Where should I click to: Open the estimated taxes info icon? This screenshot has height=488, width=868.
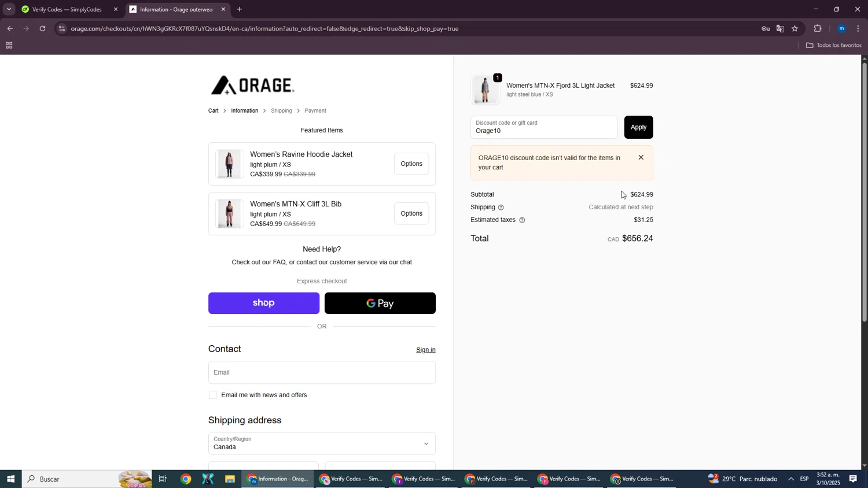[522, 220]
